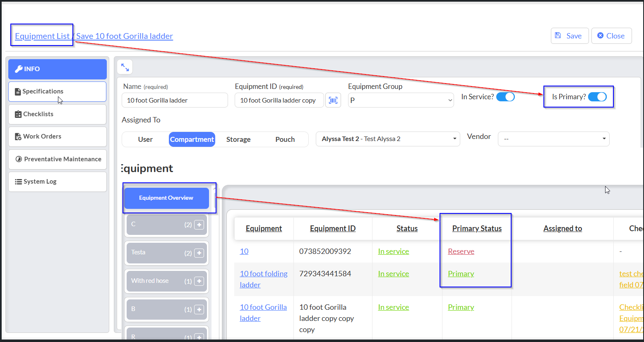
Task: Click the Preventative Maintenance clock icon
Action: point(19,159)
